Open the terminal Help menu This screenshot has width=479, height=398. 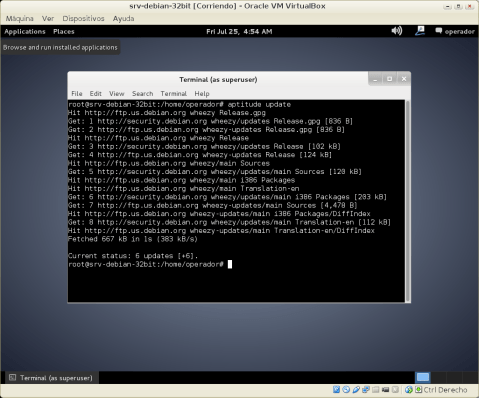point(202,94)
